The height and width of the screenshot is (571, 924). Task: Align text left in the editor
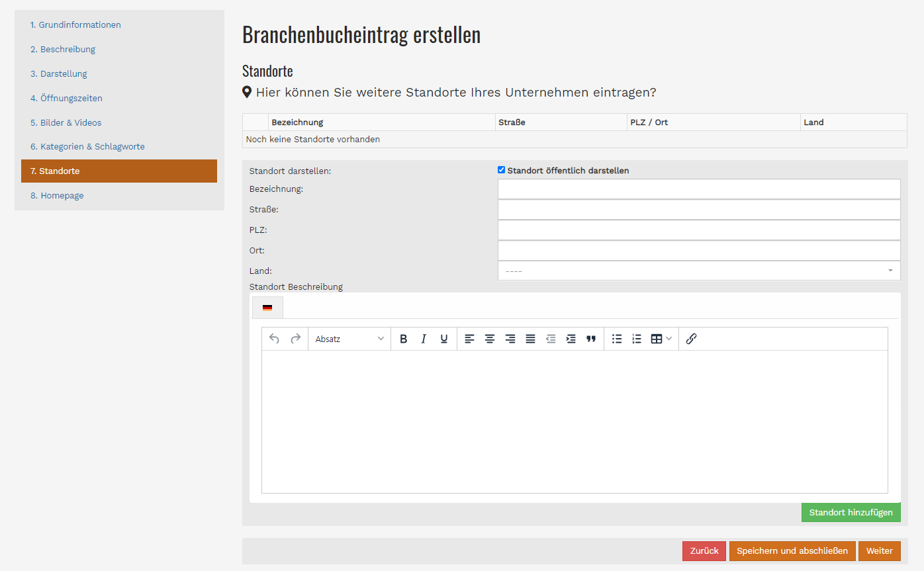click(469, 339)
